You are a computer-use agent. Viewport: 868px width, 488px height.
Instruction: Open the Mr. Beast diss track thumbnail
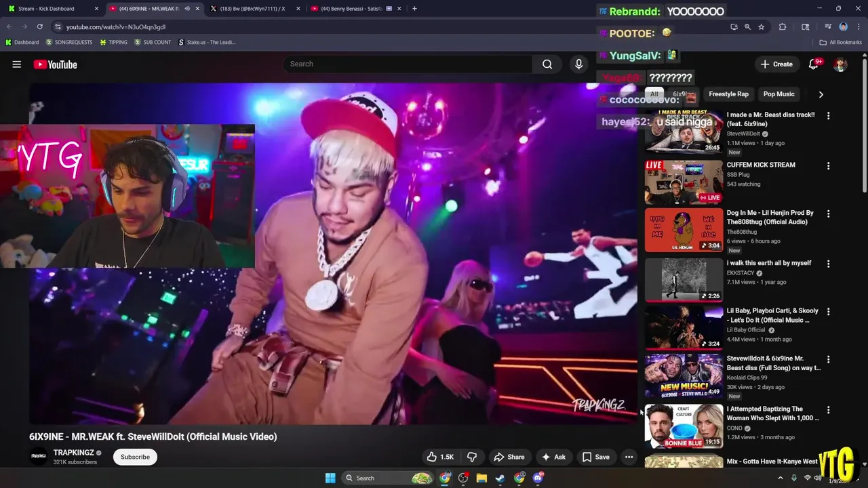[x=684, y=131]
